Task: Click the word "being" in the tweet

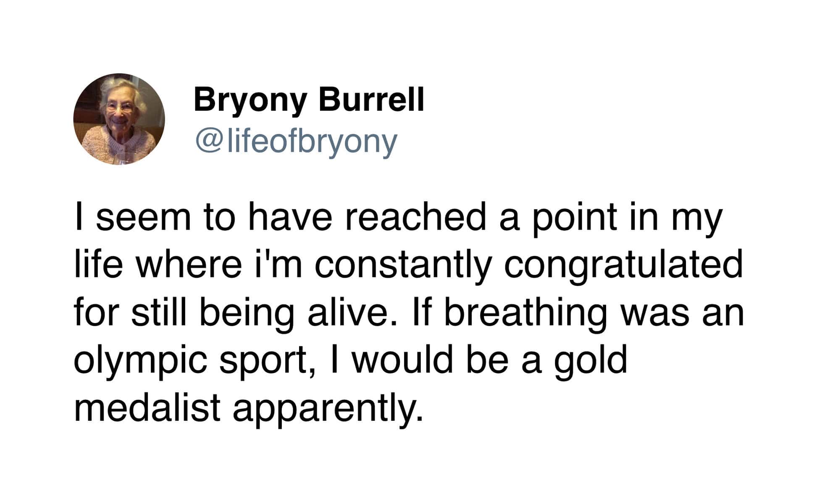Action: (246, 314)
